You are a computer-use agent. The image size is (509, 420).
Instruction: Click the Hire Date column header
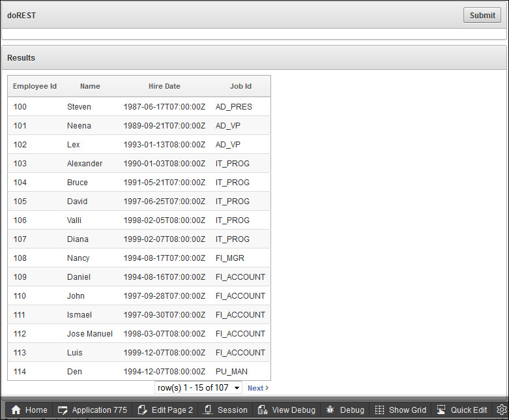tap(164, 86)
